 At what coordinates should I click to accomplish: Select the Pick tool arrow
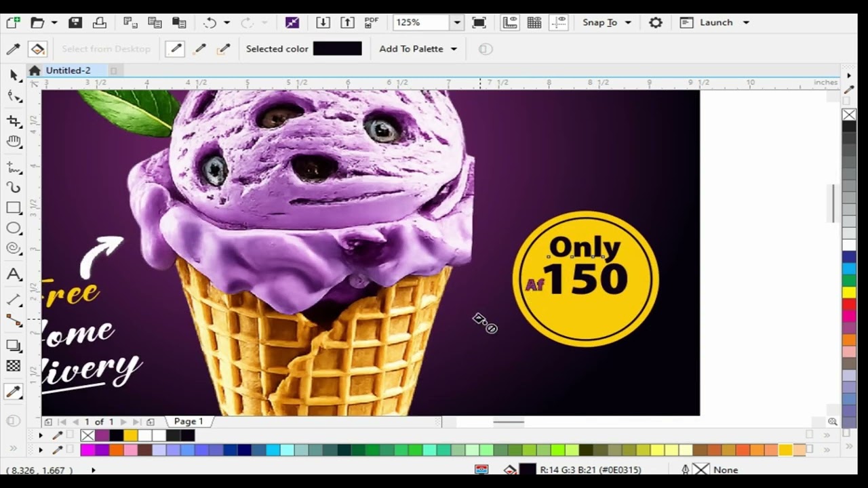tap(14, 75)
